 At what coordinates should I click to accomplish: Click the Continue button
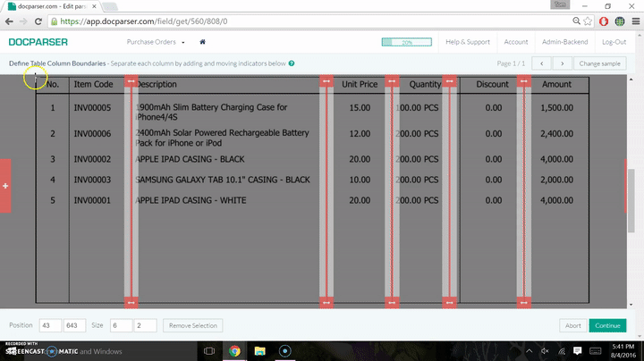[x=607, y=325]
